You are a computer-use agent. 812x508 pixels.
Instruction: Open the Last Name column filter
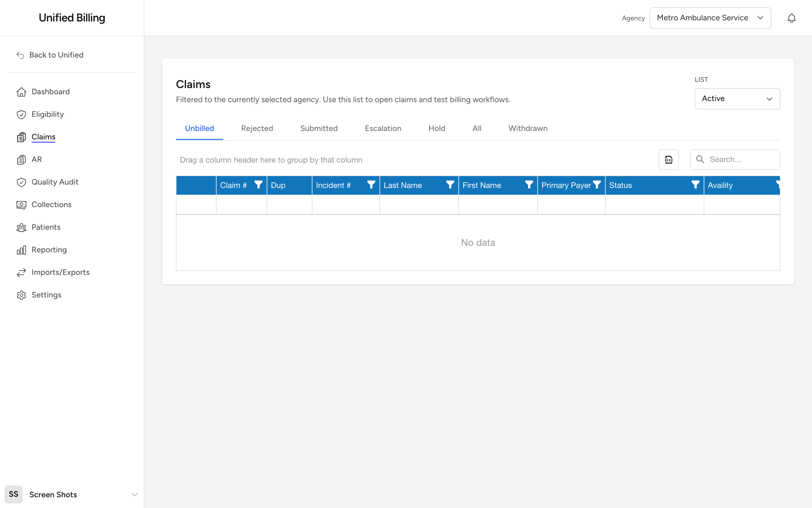click(x=450, y=185)
